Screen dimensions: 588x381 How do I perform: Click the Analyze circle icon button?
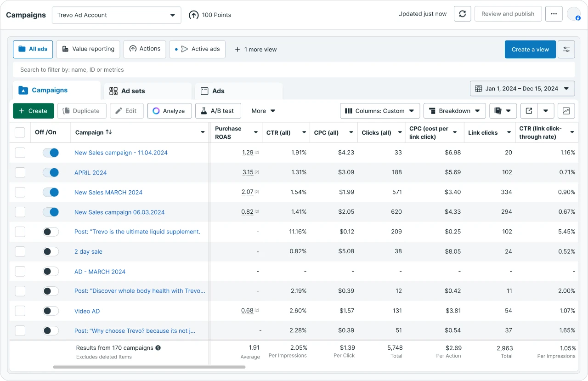point(170,111)
